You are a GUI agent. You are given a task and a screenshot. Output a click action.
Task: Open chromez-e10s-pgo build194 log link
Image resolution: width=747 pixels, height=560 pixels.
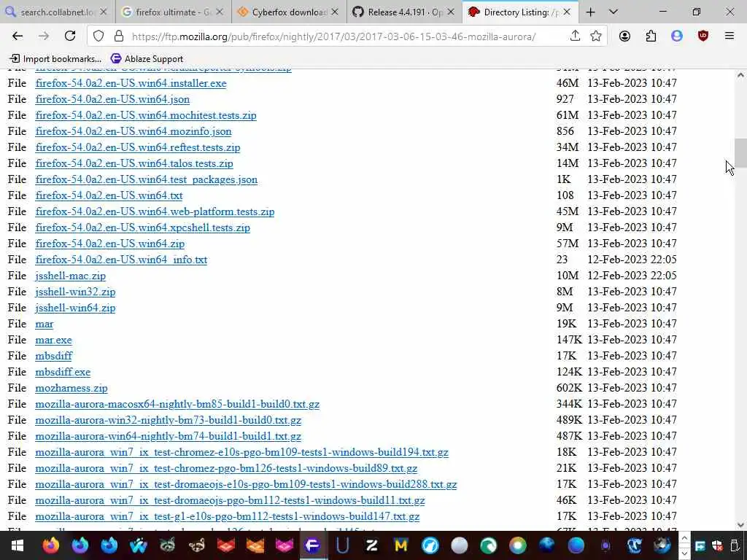click(241, 452)
